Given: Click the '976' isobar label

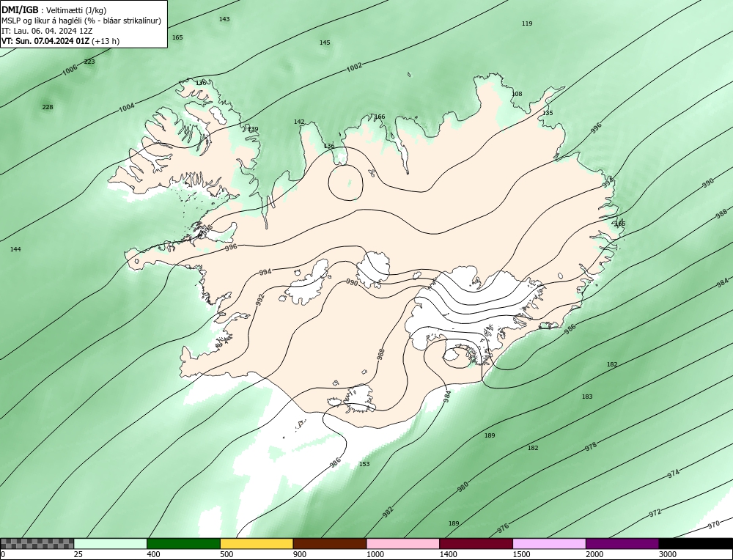Looking at the screenshot, I should [503, 528].
